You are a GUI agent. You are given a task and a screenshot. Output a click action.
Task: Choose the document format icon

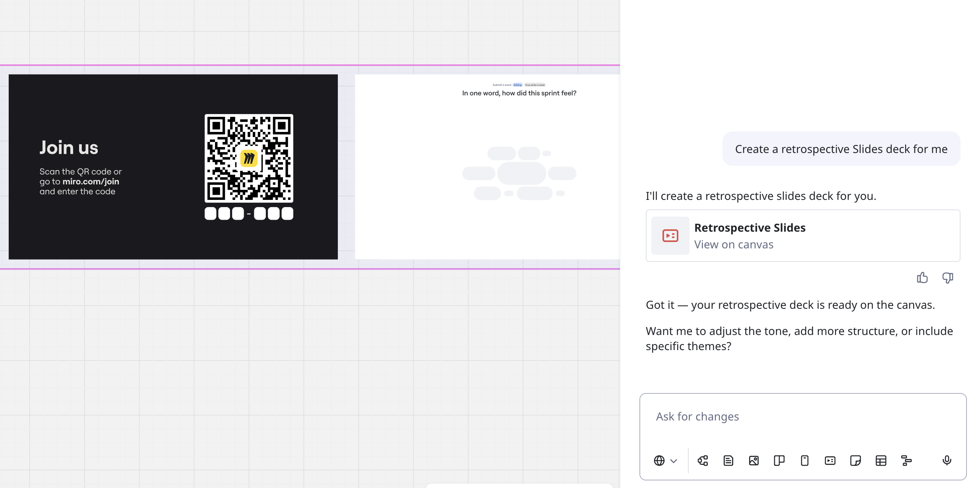coord(728,461)
